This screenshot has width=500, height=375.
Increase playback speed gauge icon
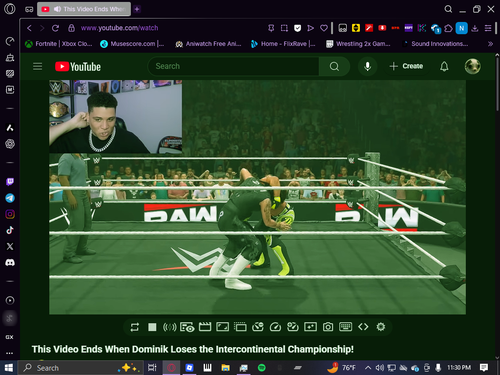293,327
